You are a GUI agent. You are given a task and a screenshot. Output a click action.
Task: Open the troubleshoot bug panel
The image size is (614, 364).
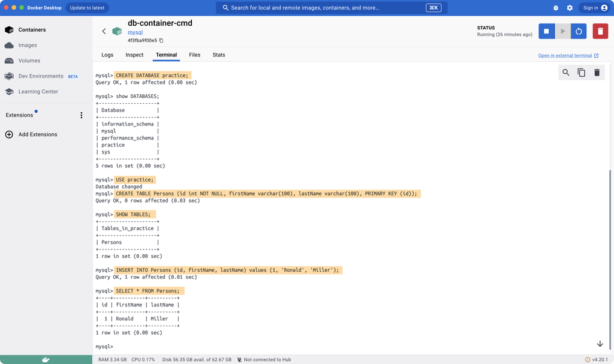555,8
